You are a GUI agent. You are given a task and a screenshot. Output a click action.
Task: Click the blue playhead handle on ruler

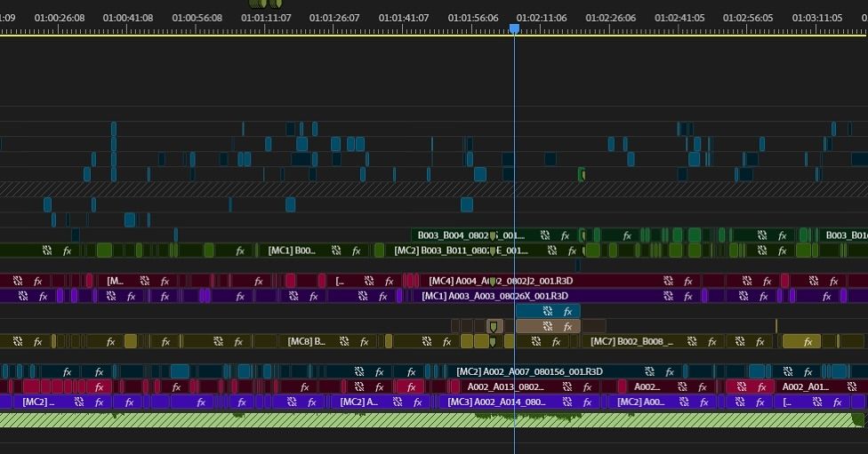point(514,28)
